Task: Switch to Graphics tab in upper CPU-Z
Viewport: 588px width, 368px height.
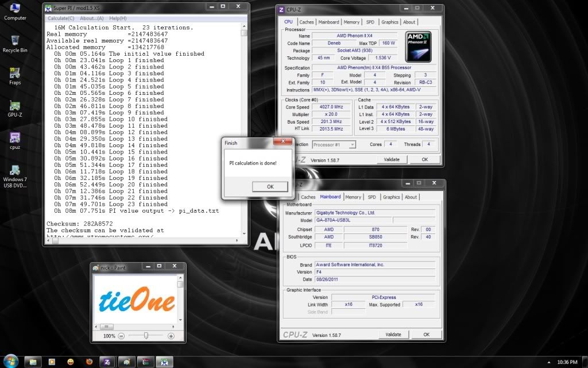Action: 390,22
